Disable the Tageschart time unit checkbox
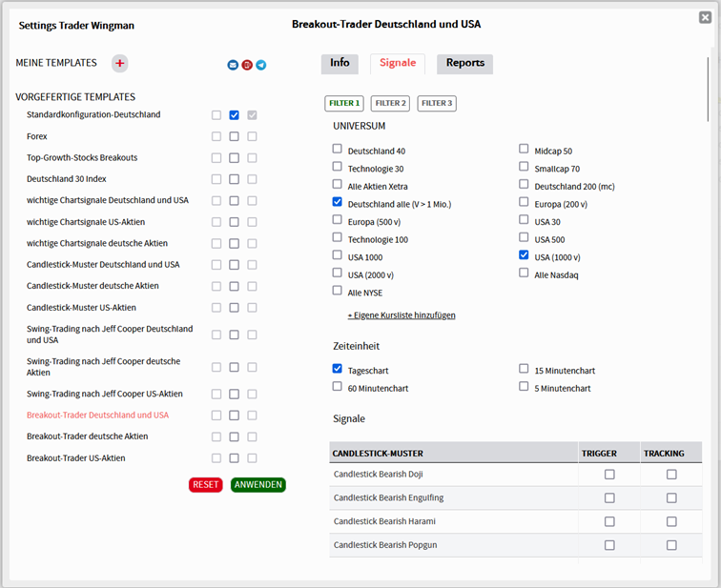 tap(338, 369)
